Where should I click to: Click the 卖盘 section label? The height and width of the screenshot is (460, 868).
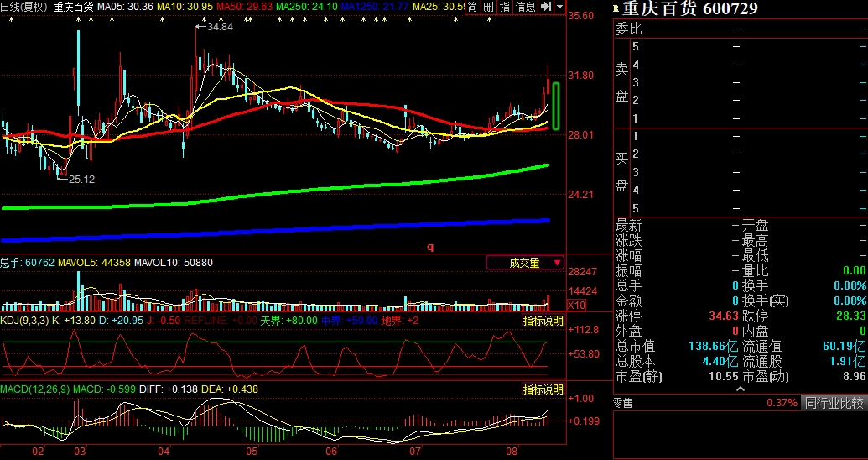point(621,82)
